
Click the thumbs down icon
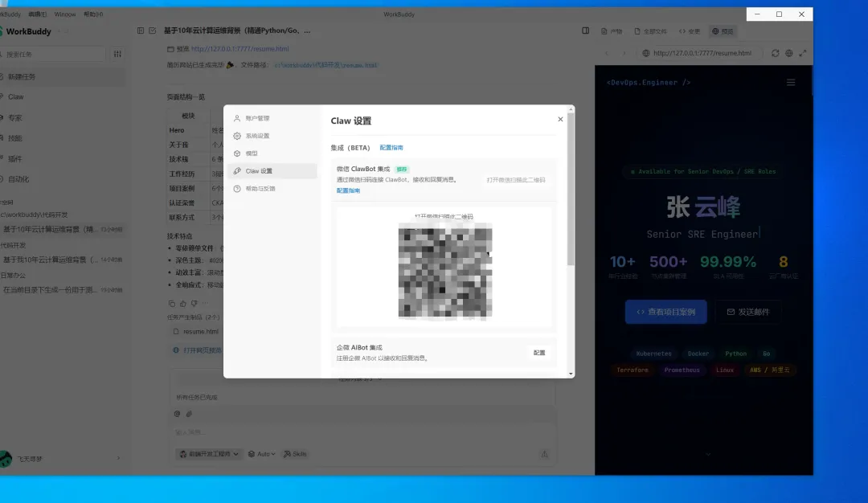pos(194,303)
